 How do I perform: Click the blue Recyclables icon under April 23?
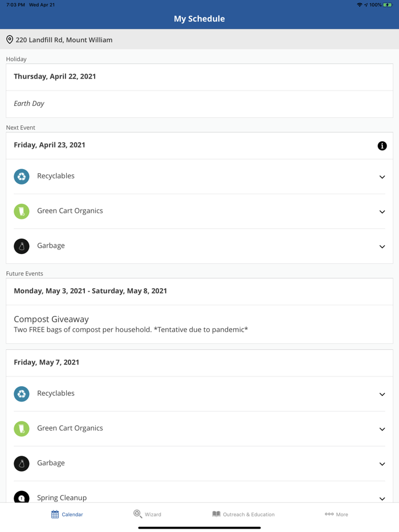click(x=22, y=177)
